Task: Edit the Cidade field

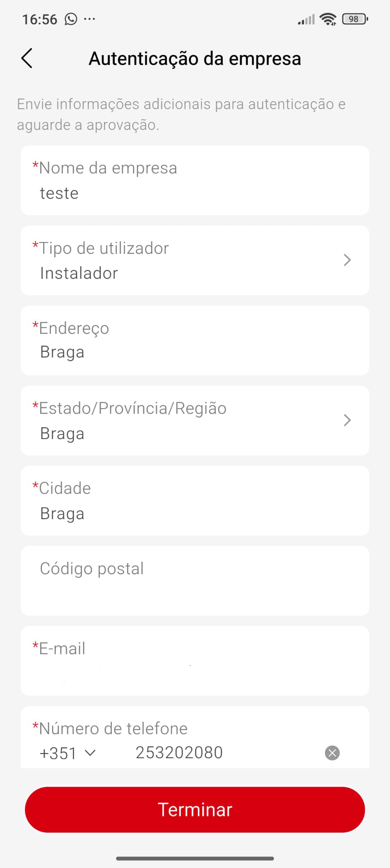Action: (195, 514)
